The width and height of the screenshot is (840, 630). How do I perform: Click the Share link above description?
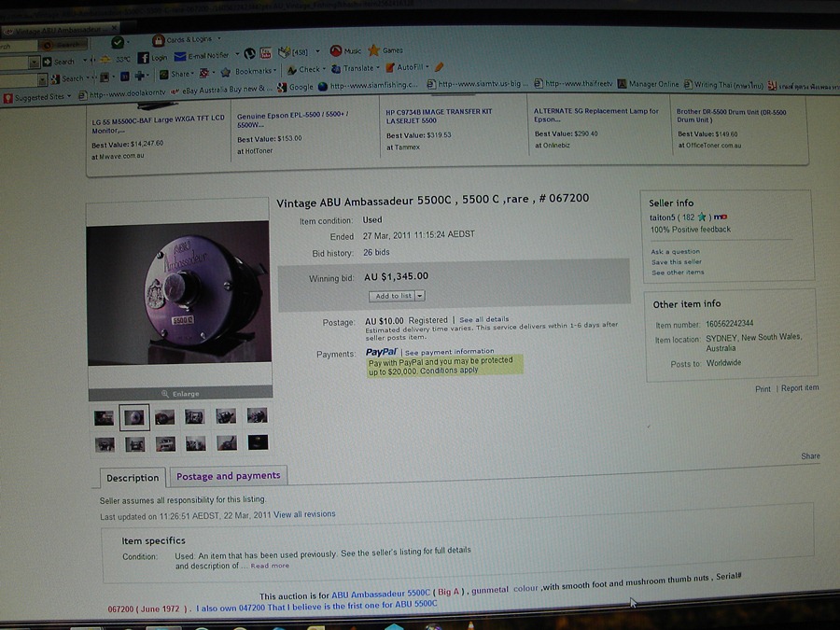click(x=810, y=455)
